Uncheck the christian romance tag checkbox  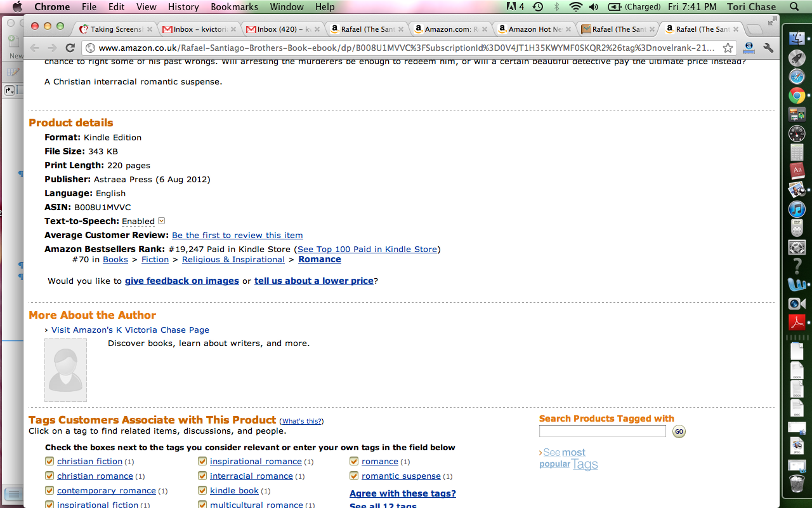tap(49, 476)
